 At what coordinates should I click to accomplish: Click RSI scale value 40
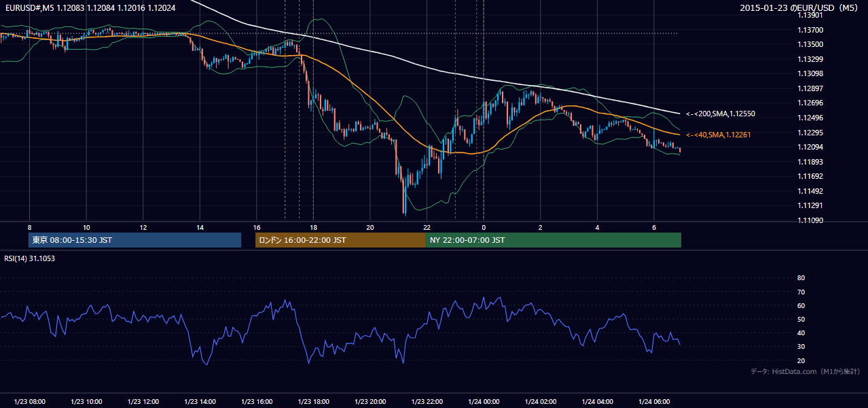coord(801,333)
